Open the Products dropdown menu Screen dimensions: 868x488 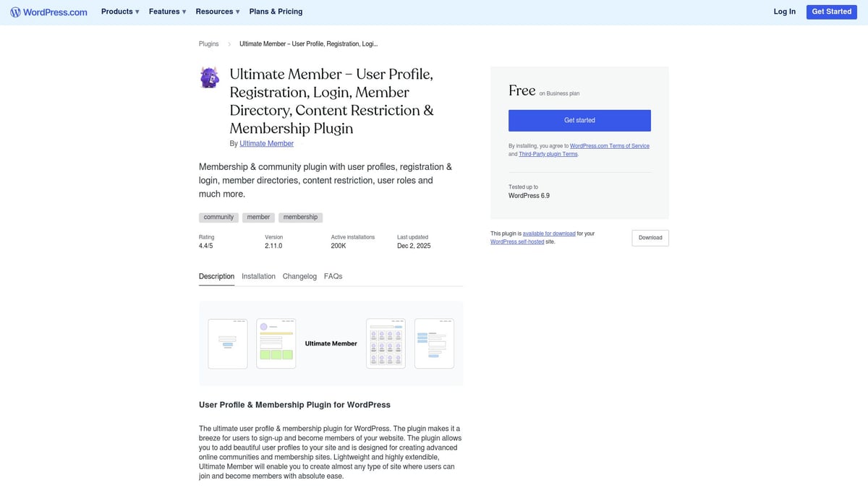click(x=119, y=12)
